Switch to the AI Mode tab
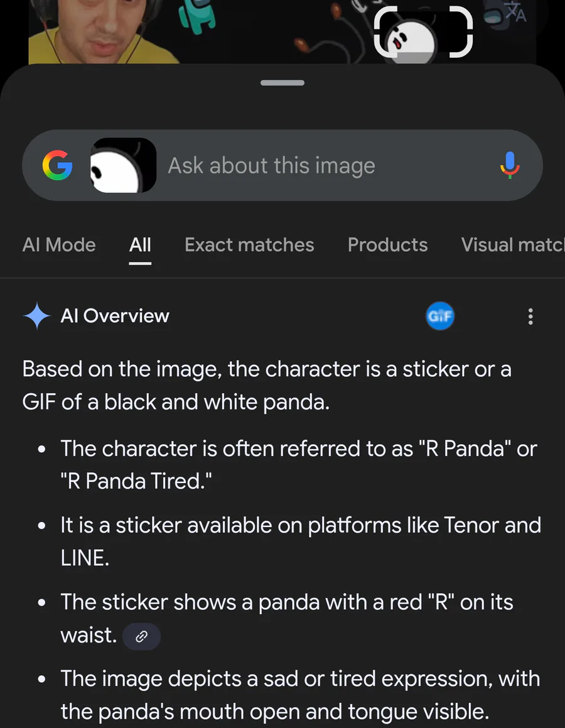 tap(59, 245)
